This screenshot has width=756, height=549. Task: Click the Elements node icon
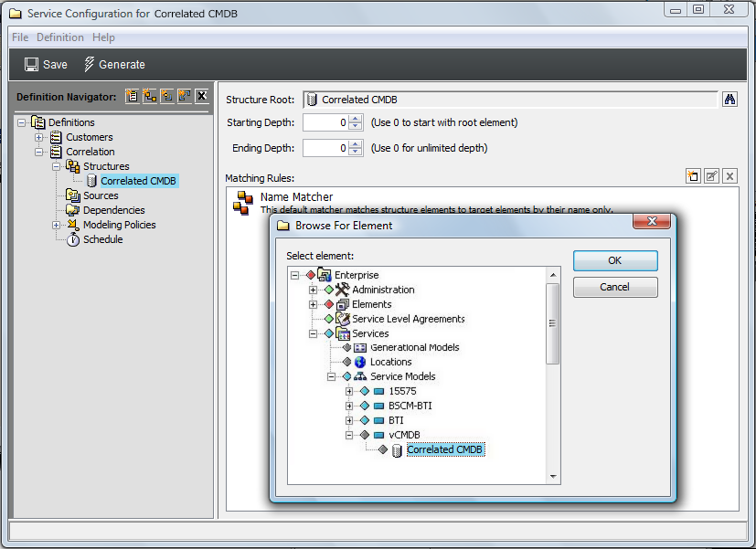pos(342,304)
